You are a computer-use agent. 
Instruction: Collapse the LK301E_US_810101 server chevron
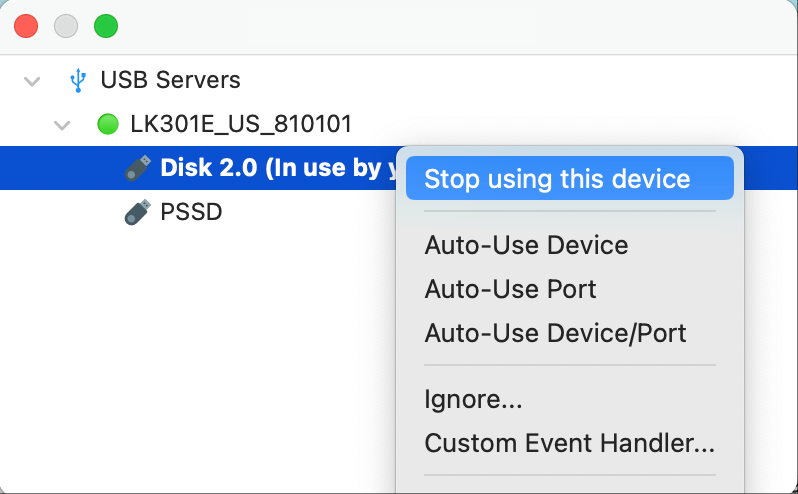click(63, 125)
